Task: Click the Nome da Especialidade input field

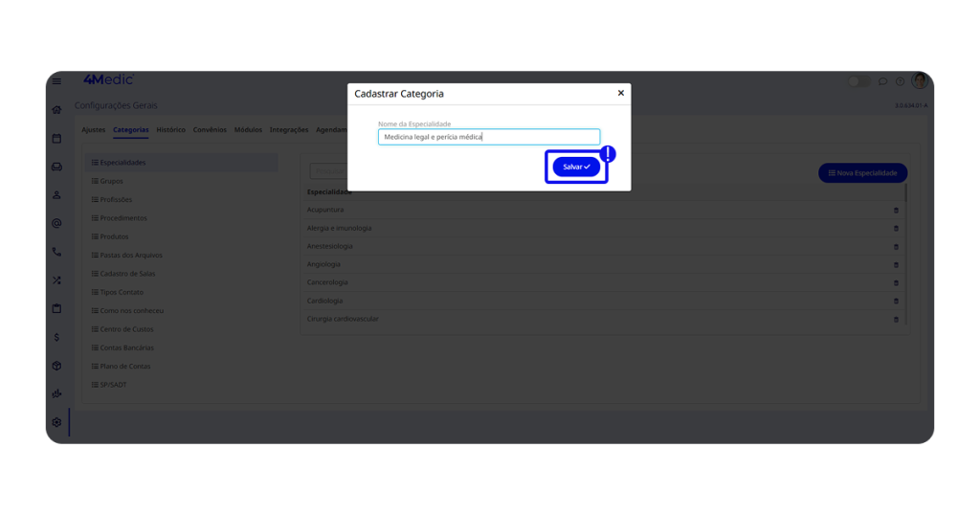Action: point(488,137)
